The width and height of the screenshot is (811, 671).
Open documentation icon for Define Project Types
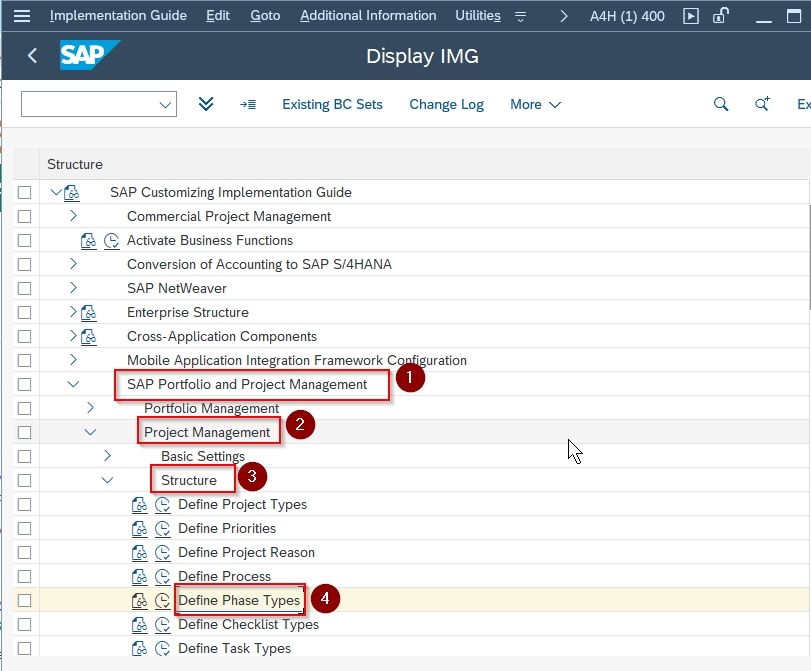click(x=139, y=504)
